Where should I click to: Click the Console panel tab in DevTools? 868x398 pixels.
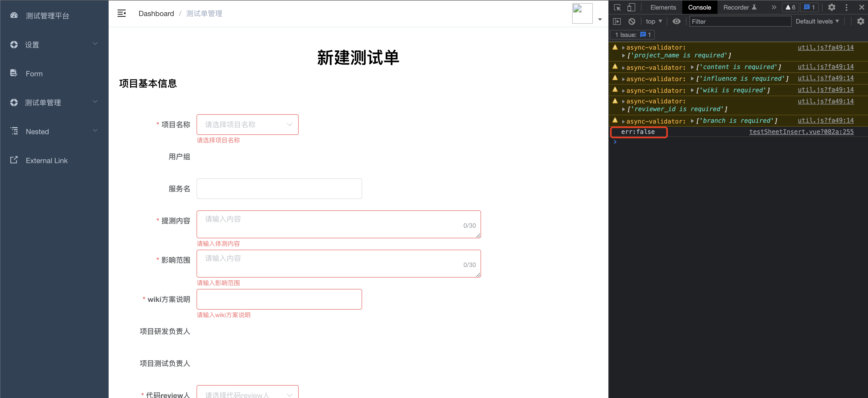699,7
